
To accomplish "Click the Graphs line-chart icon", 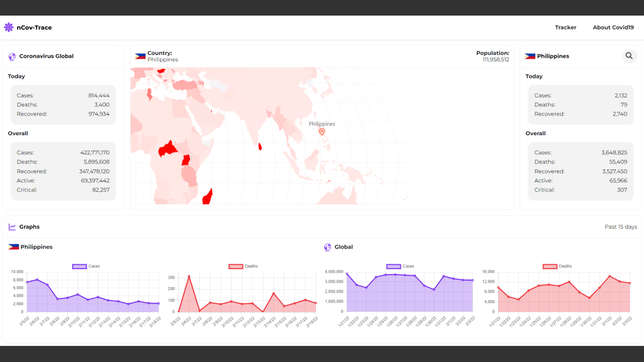I will pyautogui.click(x=12, y=227).
